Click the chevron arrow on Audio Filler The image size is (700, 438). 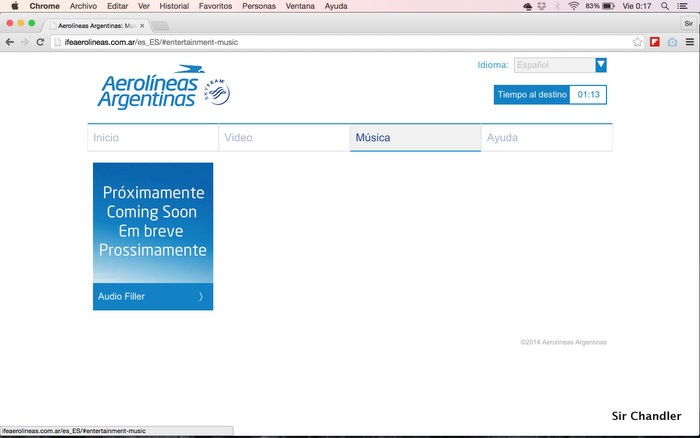click(x=200, y=296)
